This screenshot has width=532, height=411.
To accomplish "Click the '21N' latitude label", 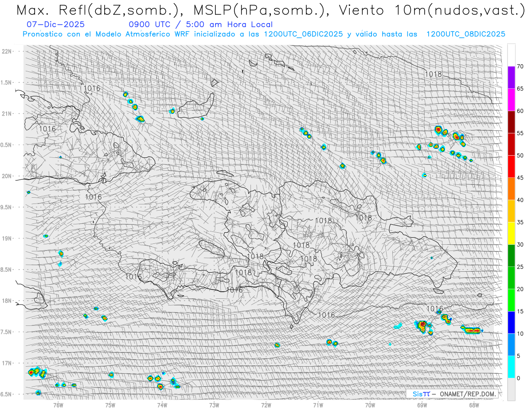I will click(7, 114).
